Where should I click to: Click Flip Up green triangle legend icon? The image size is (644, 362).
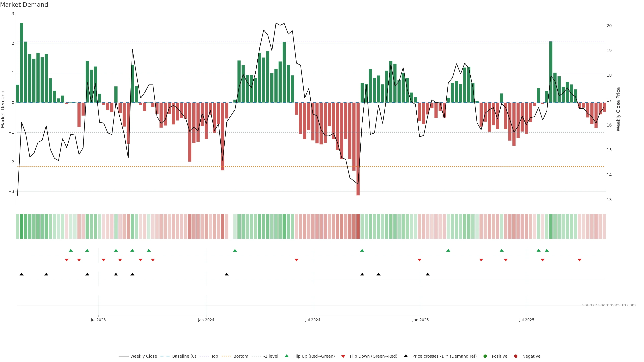point(287,356)
